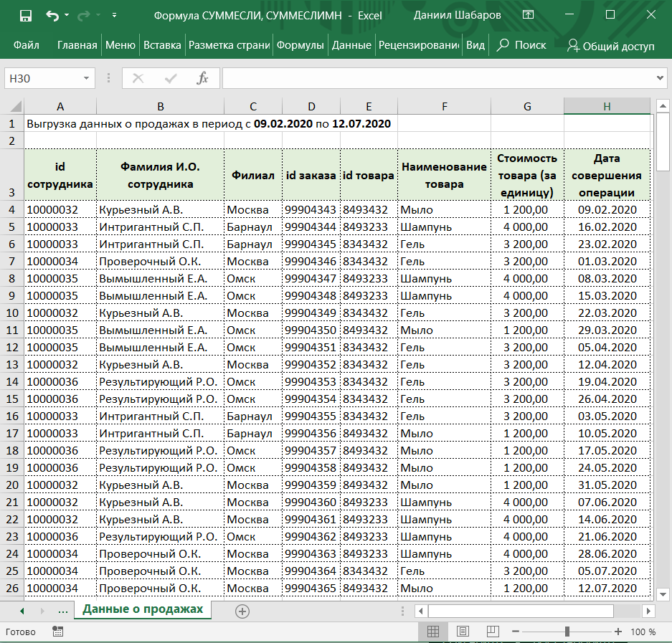The height and width of the screenshot is (643, 672).
Task: Open the Файл tab
Action: (26, 45)
